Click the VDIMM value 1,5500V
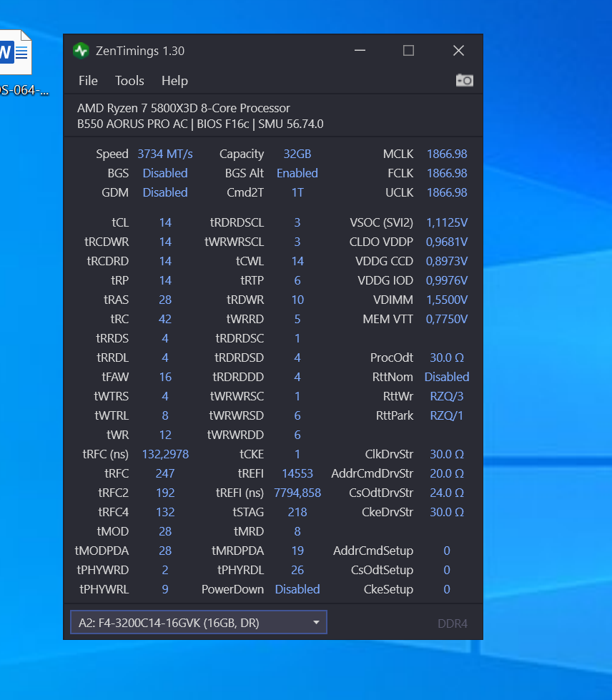612x700 pixels. coord(447,300)
